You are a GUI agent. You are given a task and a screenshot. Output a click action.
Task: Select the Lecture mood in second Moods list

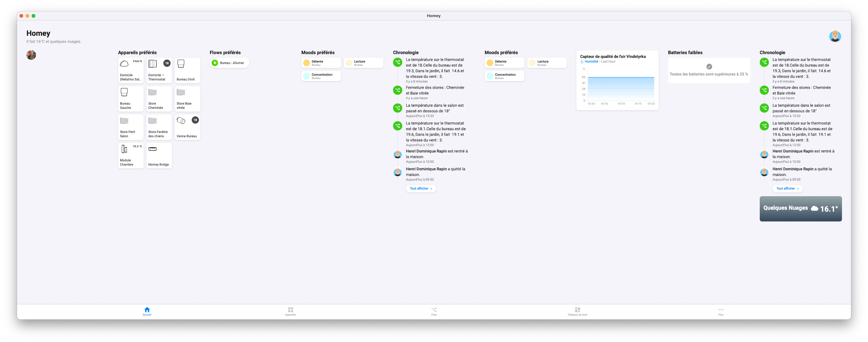[x=546, y=63]
